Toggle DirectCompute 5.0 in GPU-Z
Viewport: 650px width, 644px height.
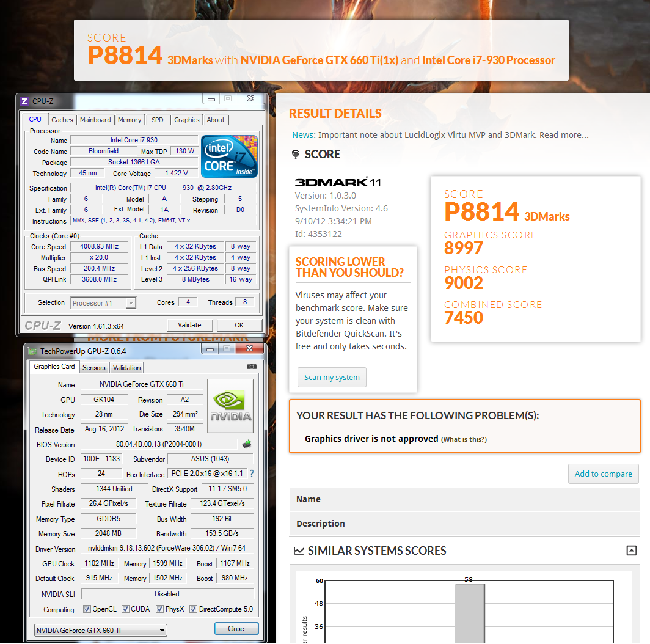[x=194, y=609]
